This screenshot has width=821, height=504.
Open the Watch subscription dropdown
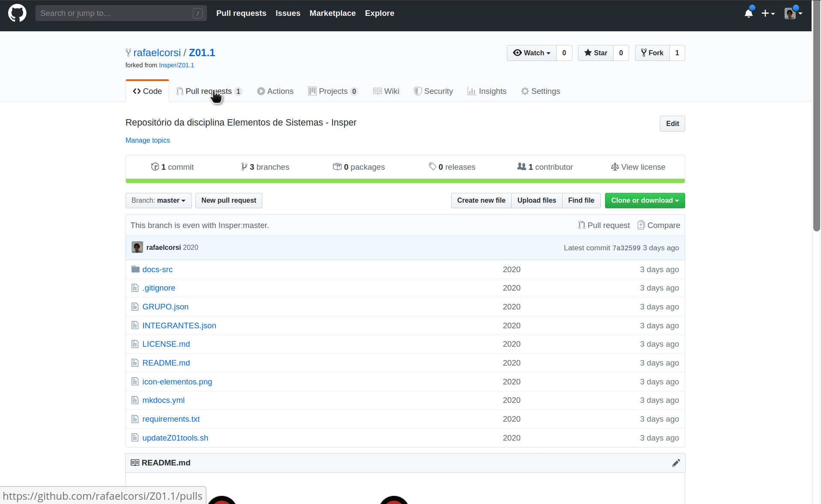click(532, 53)
